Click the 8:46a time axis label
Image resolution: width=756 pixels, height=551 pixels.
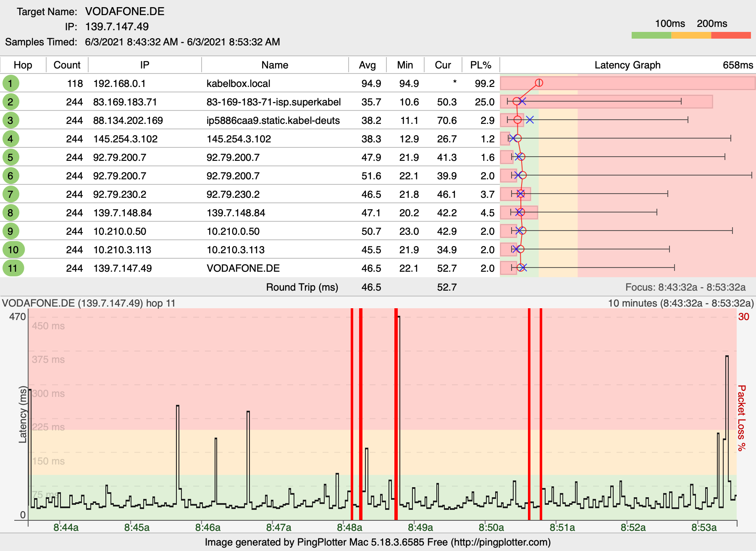(208, 527)
